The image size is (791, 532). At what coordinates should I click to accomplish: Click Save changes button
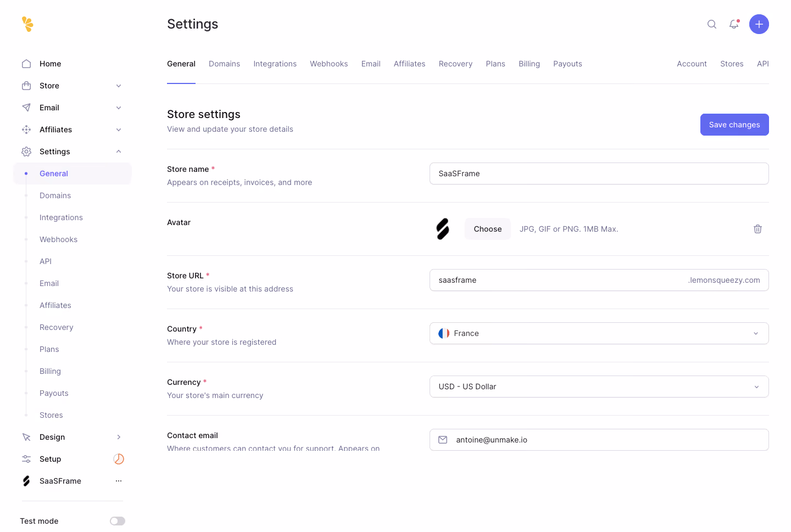point(734,125)
